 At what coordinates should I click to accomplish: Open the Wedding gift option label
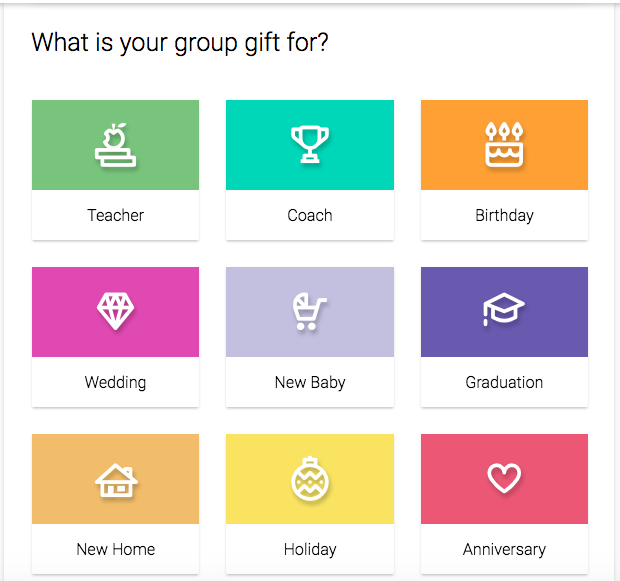point(115,383)
